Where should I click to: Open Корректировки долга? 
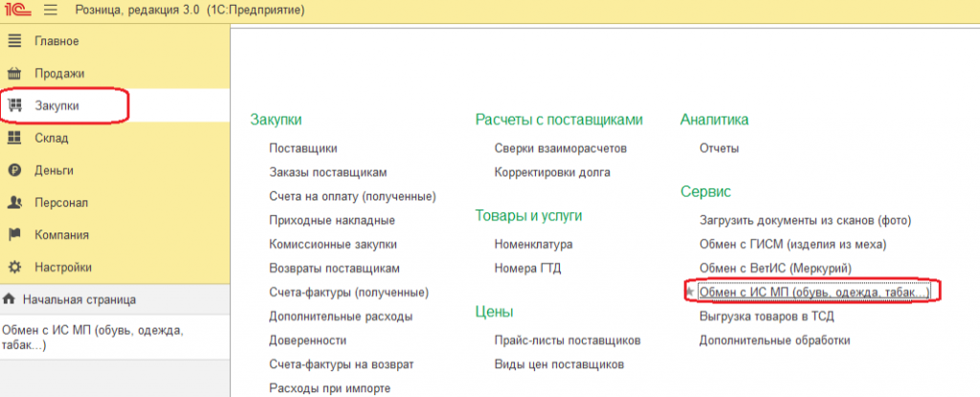point(552,172)
